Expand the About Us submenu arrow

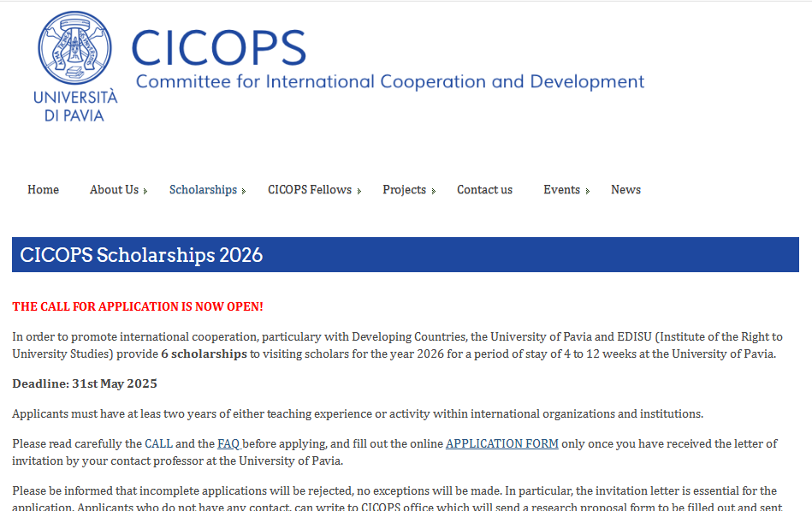(x=145, y=191)
